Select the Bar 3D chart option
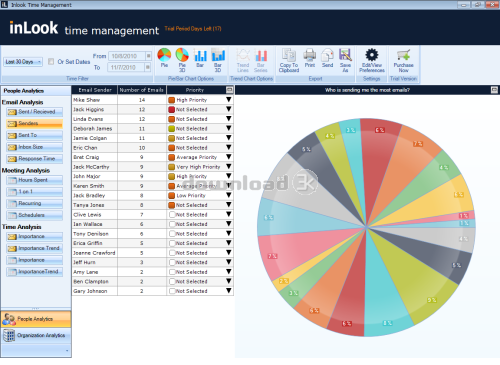This screenshot has width=500, height=365. coord(218,55)
